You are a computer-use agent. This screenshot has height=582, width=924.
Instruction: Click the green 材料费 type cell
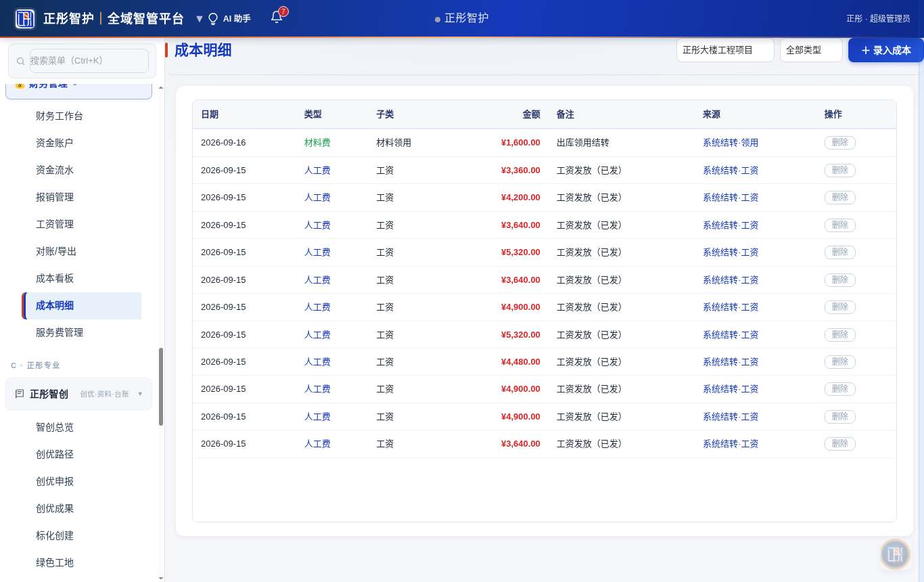pos(317,143)
